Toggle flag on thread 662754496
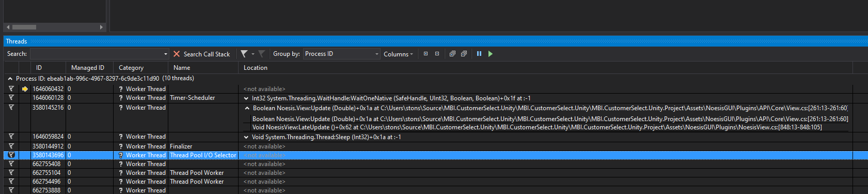 pyautogui.click(x=11, y=182)
